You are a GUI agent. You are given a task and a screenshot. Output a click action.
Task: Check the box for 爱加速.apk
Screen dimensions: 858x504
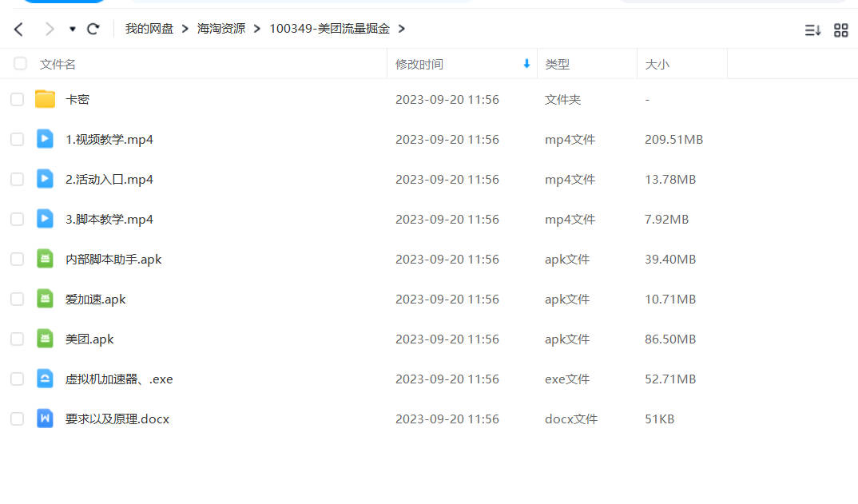17,299
